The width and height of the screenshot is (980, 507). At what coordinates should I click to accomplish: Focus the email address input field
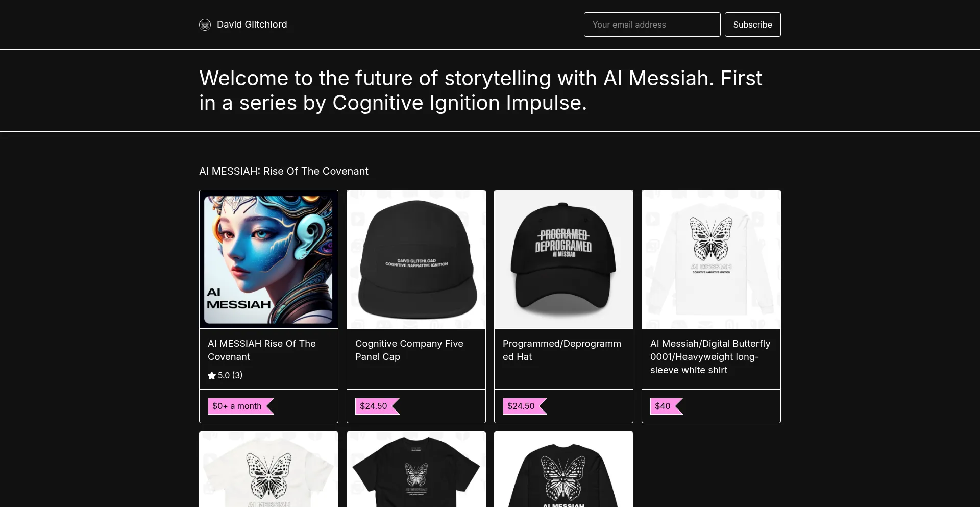[x=652, y=25]
